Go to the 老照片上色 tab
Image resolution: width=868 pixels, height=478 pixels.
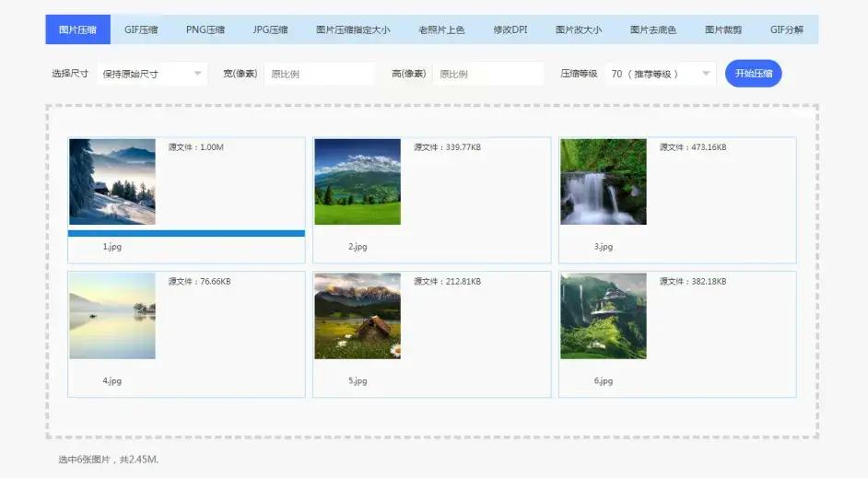click(x=441, y=29)
